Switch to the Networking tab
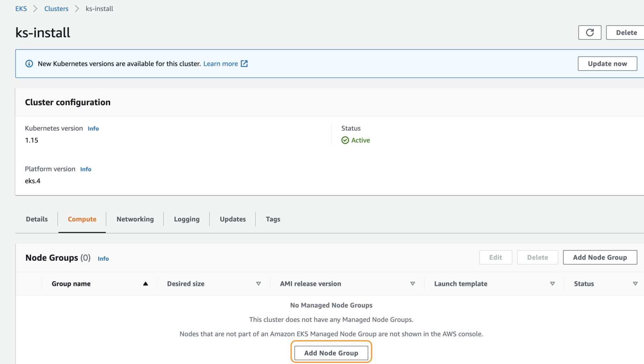Image resolution: width=644 pixels, height=364 pixels. click(x=135, y=219)
